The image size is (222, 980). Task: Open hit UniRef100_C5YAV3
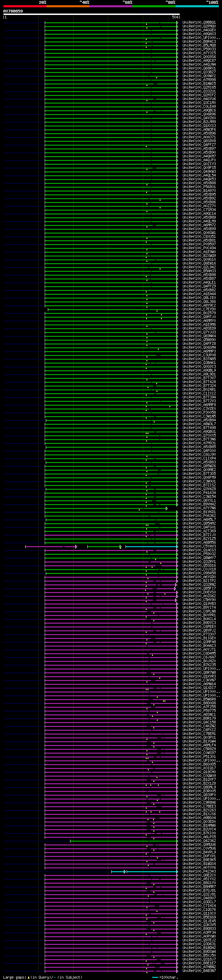tap(199, 547)
